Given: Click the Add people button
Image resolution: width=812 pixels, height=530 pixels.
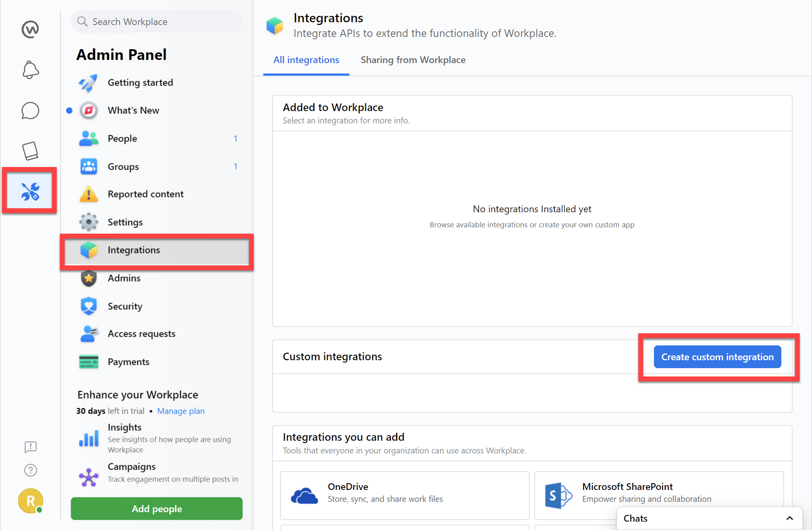Looking at the screenshot, I should pyautogui.click(x=157, y=509).
